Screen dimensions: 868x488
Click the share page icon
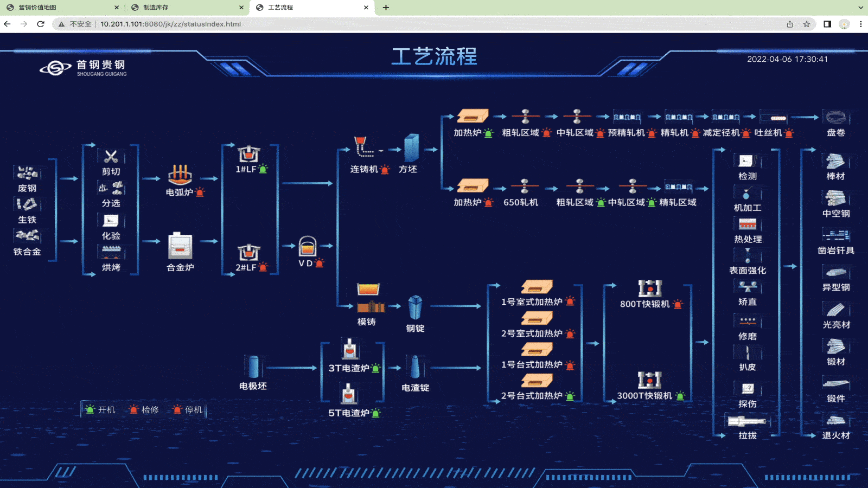pyautogui.click(x=790, y=24)
